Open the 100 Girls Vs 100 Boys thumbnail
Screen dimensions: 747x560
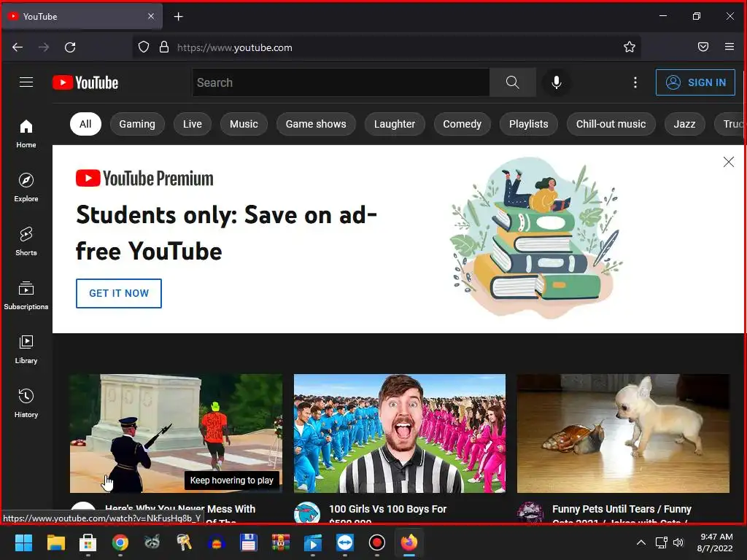tap(400, 433)
